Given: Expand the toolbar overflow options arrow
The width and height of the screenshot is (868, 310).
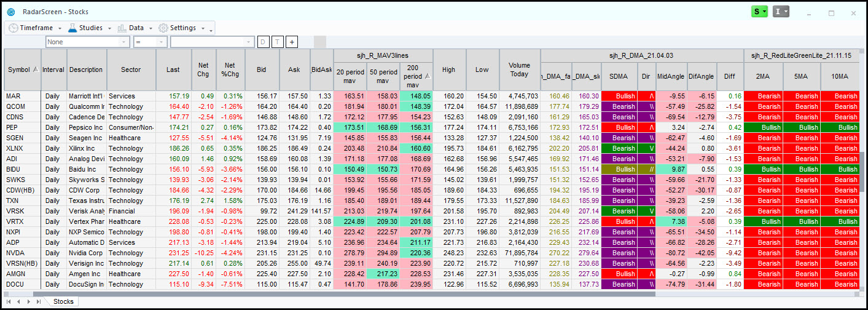Looking at the screenshot, I should click(211, 30).
